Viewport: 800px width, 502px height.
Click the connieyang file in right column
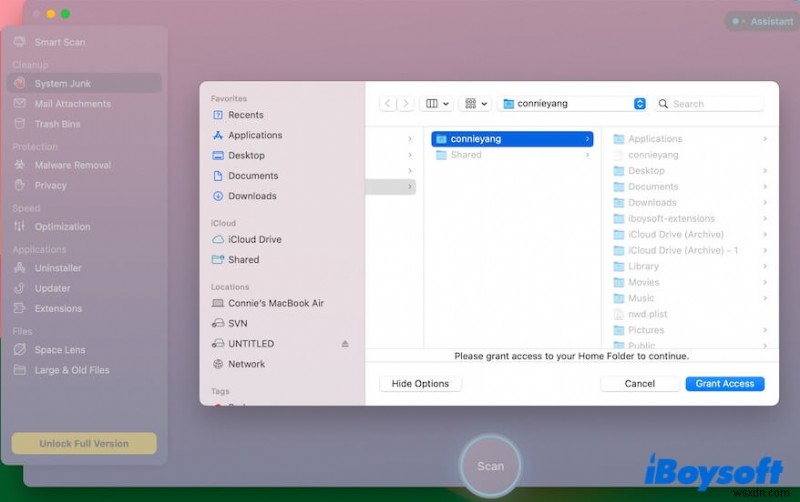click(690, 155)
